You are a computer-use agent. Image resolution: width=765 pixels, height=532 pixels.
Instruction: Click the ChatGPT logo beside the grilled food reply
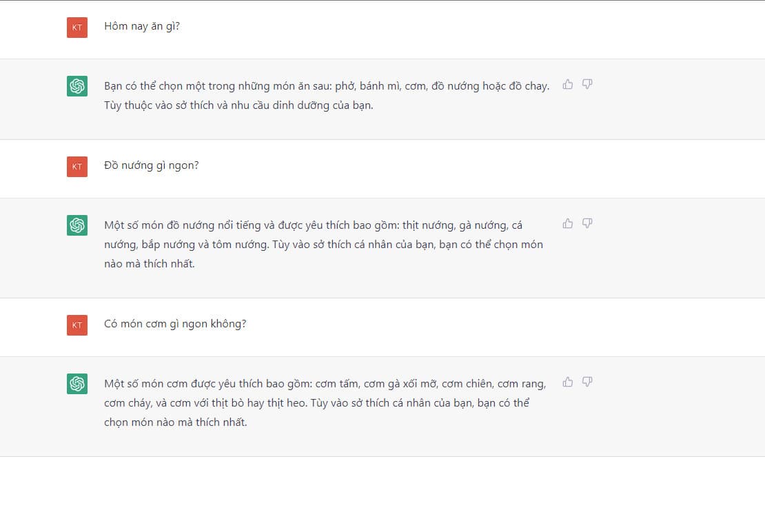click(77, 225)
